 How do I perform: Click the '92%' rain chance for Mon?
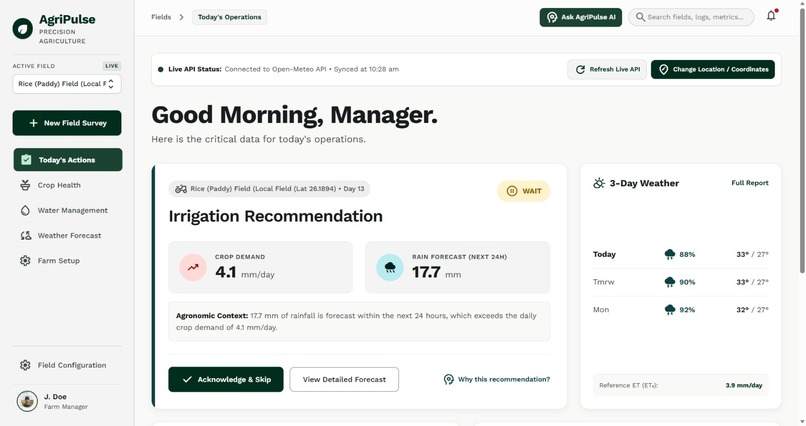[687, 310]
